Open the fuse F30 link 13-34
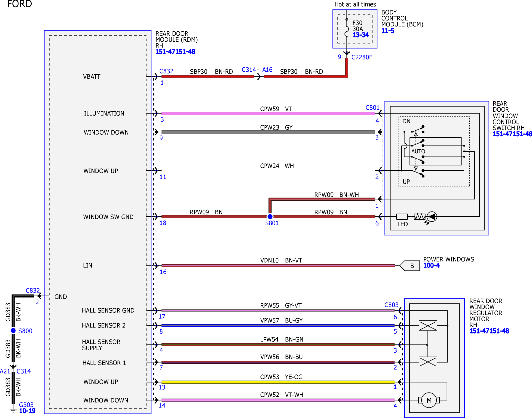The image size is (532, 418). point(360,35)
